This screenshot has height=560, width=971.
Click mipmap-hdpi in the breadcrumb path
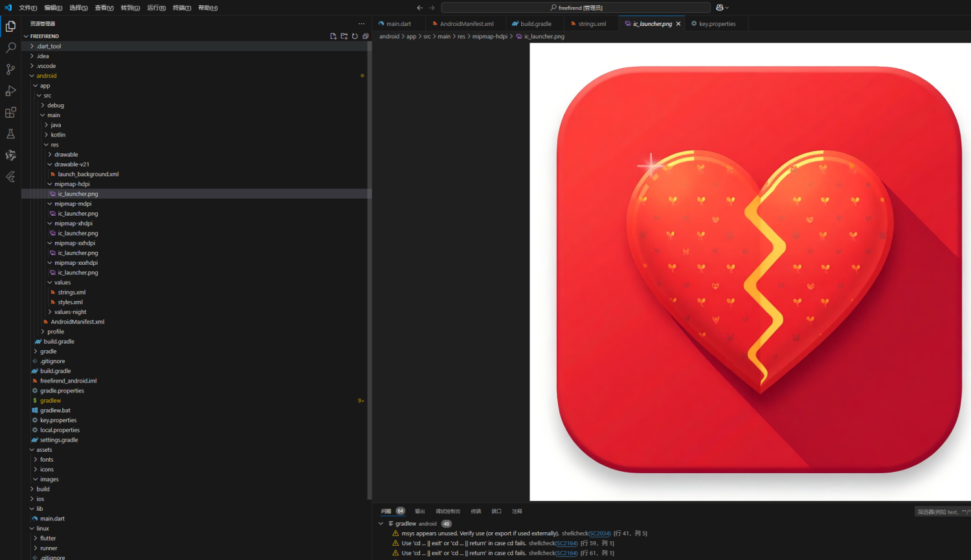click(489, 36)
